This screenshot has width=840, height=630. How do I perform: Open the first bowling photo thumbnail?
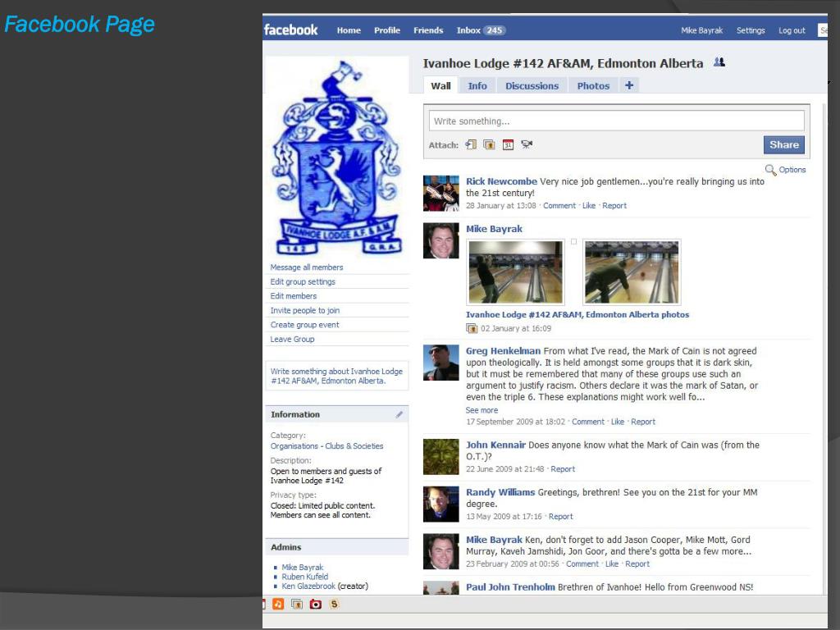pos(515,272)
